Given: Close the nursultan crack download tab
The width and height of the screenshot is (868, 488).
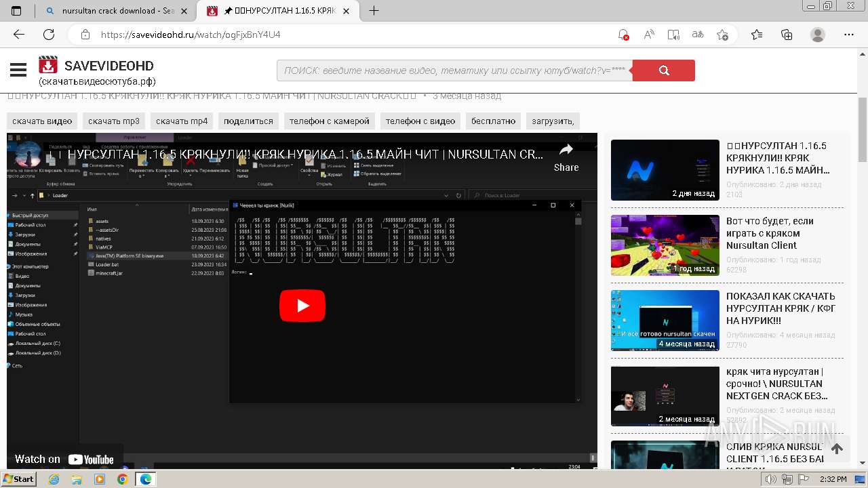Looking at the screenshot, I should click(x=184, y=11).
